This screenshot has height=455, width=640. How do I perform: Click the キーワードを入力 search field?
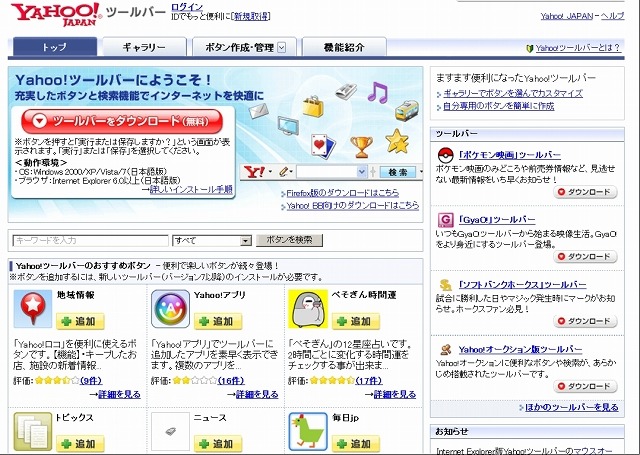[x=91, y=241]
